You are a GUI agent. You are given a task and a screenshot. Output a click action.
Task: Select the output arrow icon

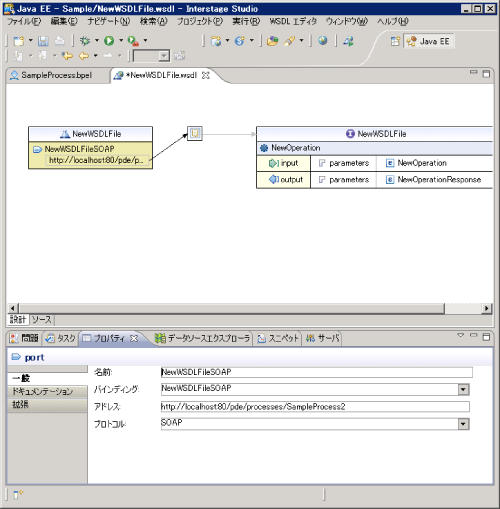click(x=274, y=179)
